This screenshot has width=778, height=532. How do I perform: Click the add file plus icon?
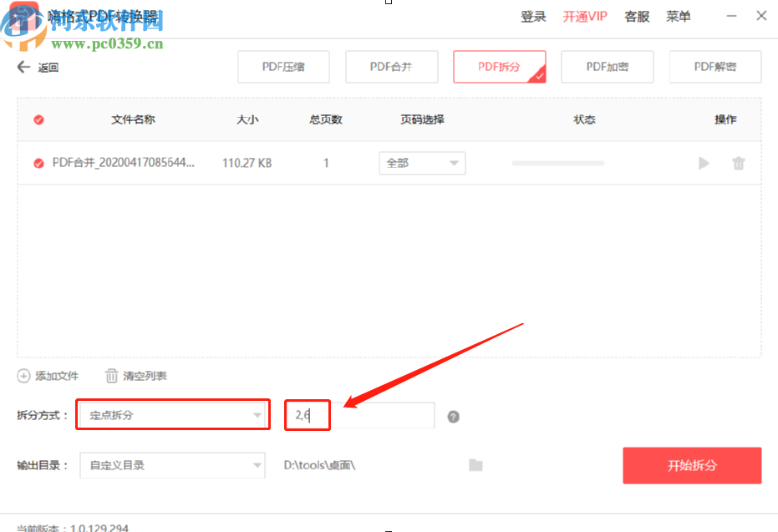point(23,376)
